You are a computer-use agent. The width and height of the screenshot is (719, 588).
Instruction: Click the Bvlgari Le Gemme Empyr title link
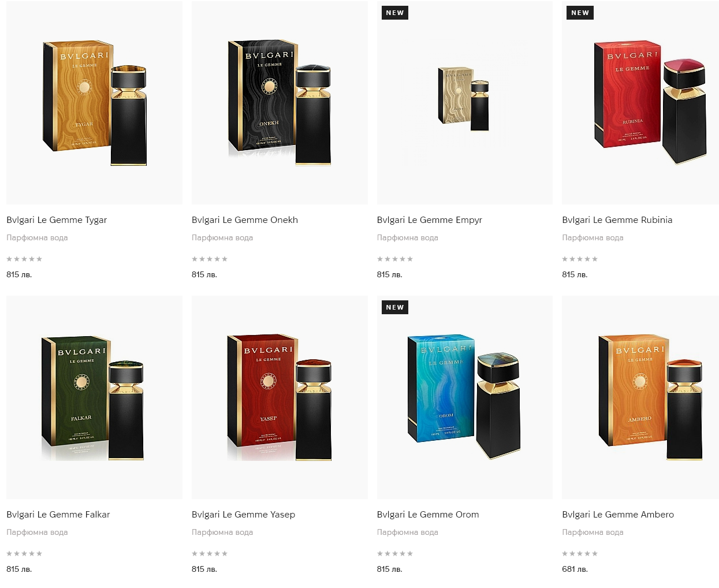click(430, 220)
